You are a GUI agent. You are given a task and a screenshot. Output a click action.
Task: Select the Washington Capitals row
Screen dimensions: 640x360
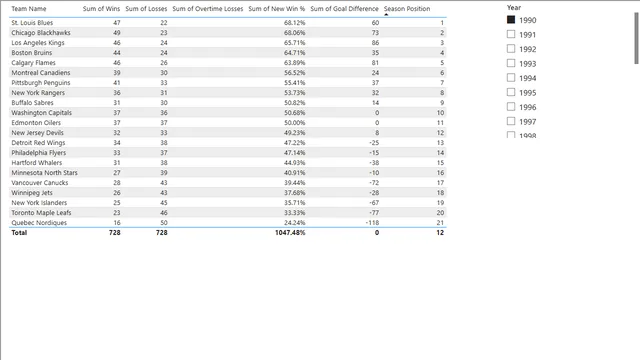click(x=228, y=113)
